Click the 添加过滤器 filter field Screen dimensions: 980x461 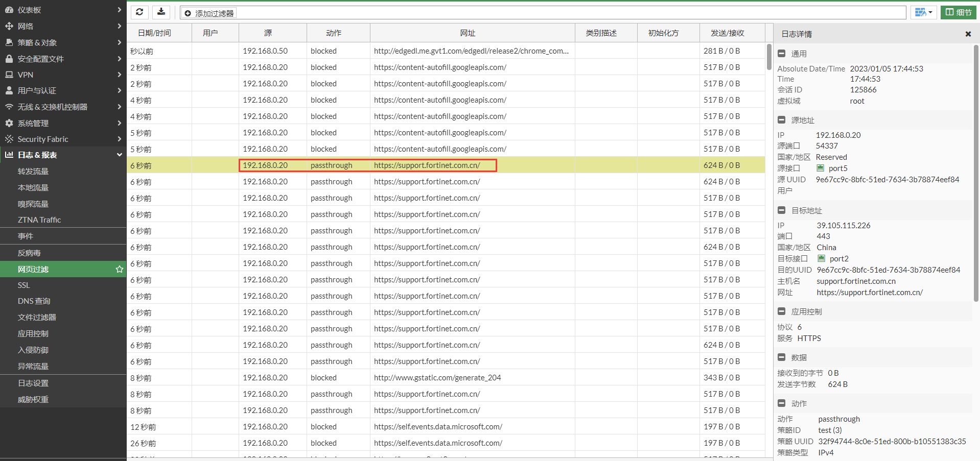coord(543,13)
